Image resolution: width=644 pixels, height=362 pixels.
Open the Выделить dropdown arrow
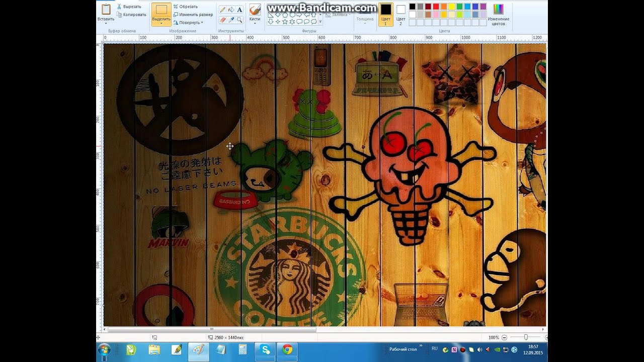(x=161, y=24)
